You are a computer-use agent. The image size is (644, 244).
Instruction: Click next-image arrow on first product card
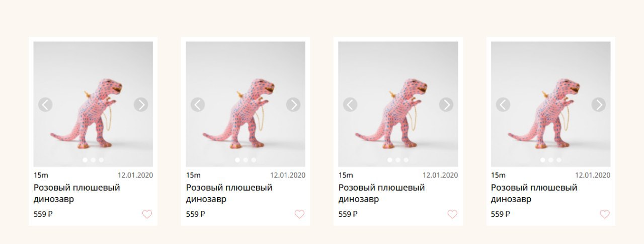[141, 105]
